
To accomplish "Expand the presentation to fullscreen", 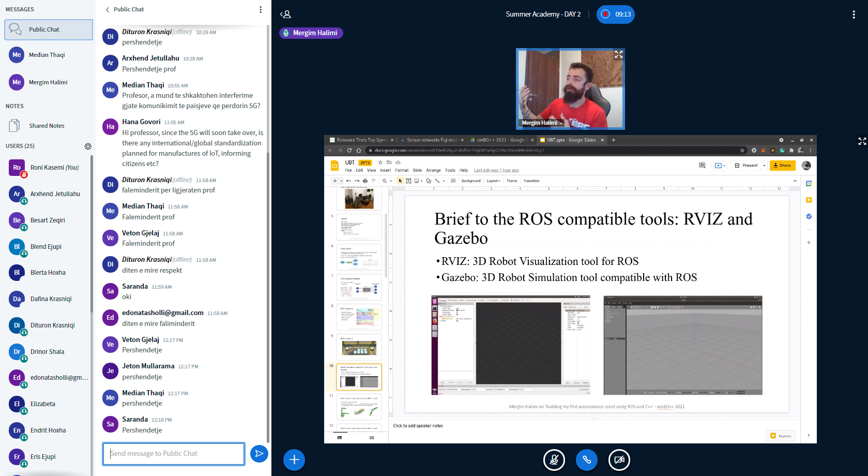I will pyautogui.click(x=862, y=141).
